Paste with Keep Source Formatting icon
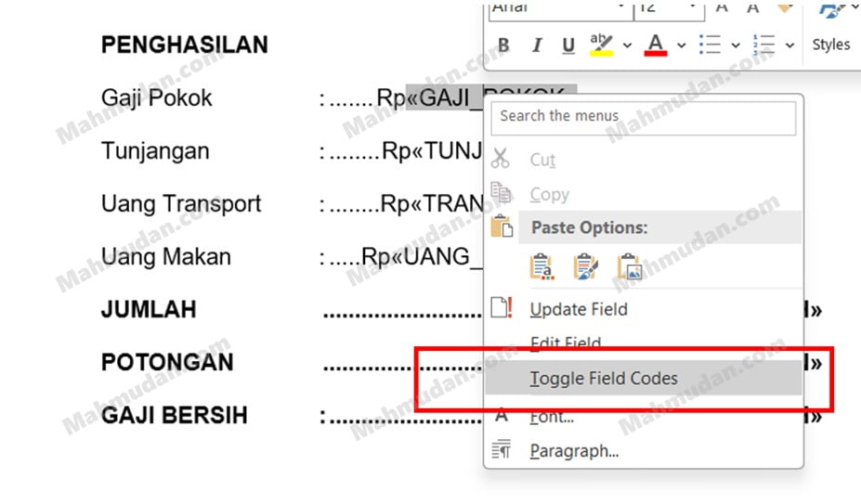Image resolution: width=861 pixels, height=504 pixels. [x=541, y=267]
